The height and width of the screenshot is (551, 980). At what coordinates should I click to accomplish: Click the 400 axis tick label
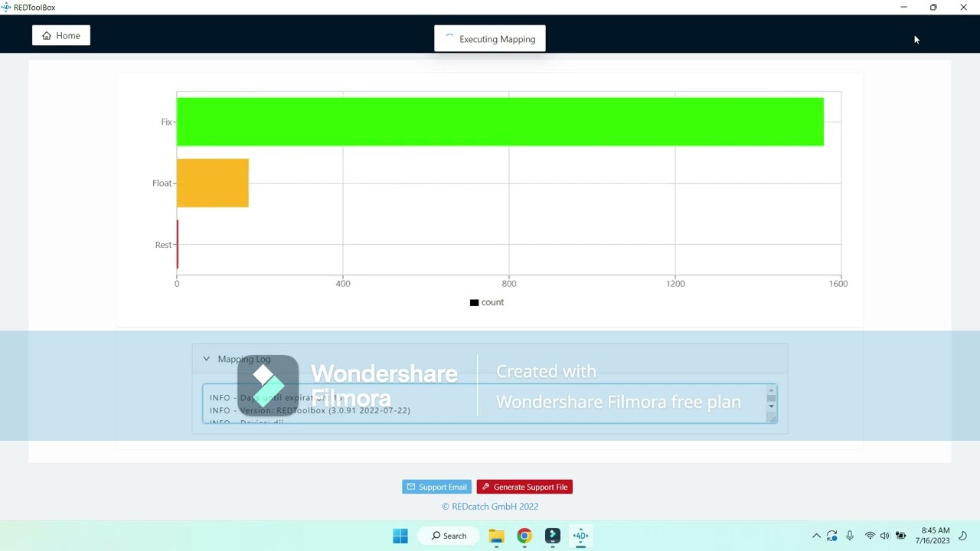pos(343,284)
